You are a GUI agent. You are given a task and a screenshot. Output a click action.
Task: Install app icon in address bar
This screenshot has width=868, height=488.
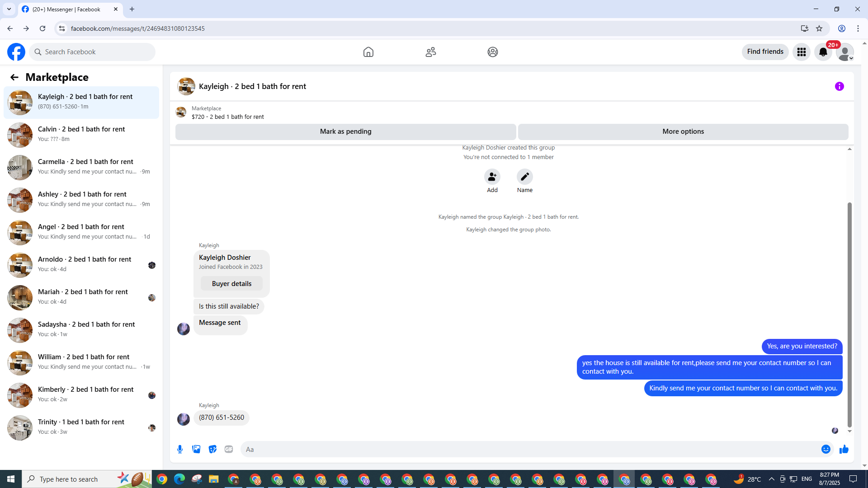(x=805, y=28)
